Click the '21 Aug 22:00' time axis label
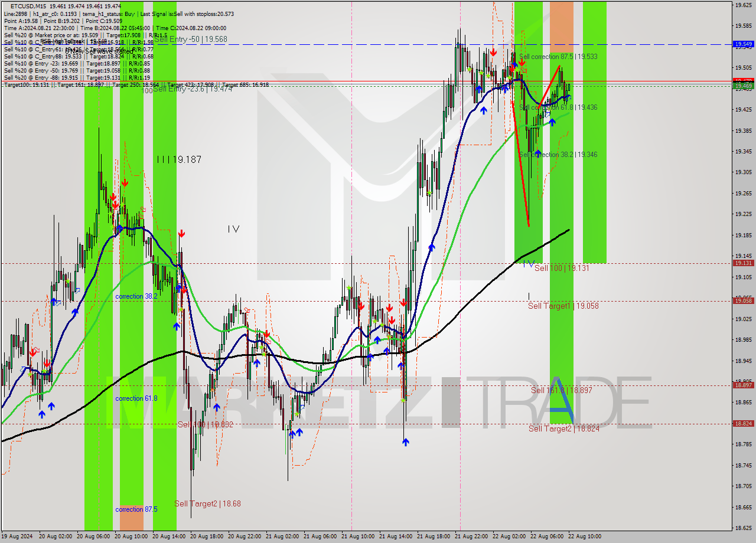Viewport: 756px width, 543px height. point(471,537)
